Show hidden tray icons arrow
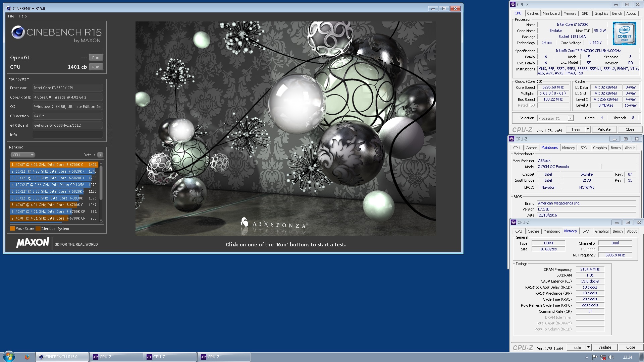 pyautogui.click(x=587, y=357)
